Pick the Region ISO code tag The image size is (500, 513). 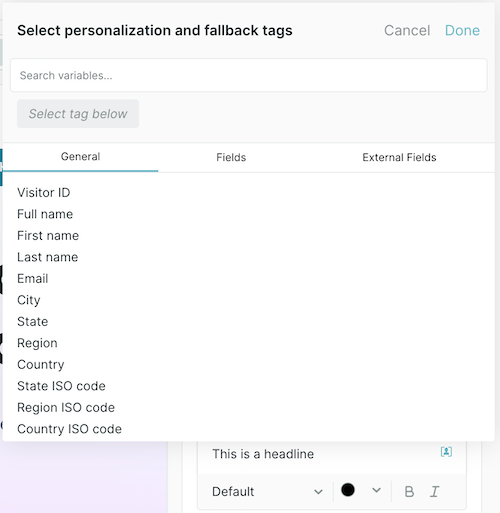click(x=66, y=408)
